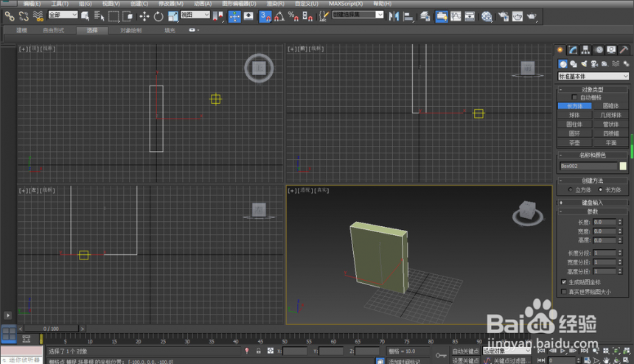
Task: Click the Align tool icon
Action: 408,16
